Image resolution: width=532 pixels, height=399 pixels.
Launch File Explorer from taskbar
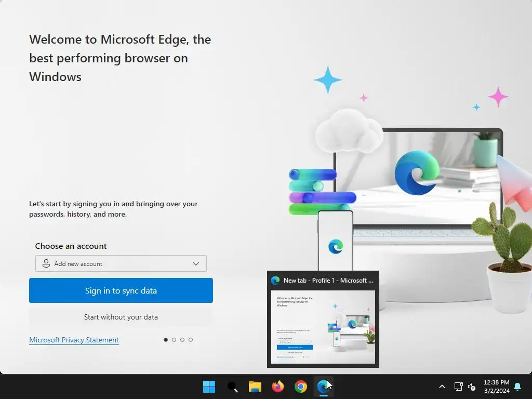click(x=255, y=387)
